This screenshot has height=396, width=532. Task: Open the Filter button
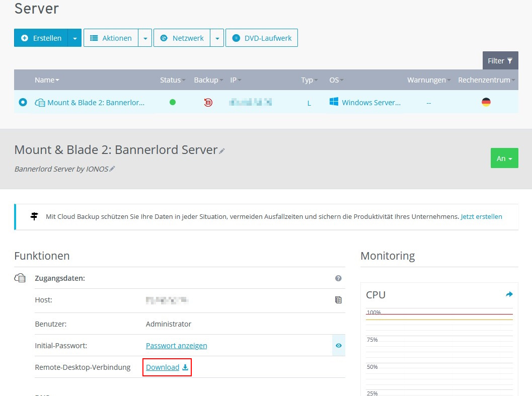500,61
